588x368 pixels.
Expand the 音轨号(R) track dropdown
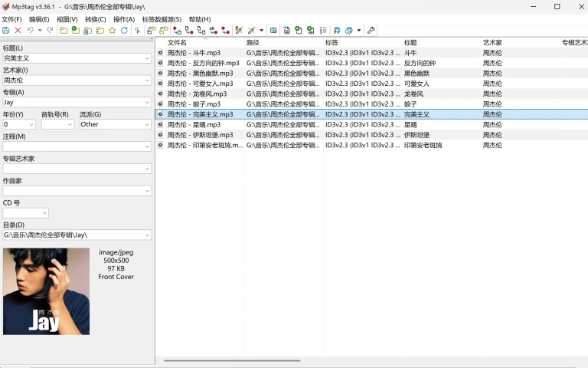coord(70,124)
